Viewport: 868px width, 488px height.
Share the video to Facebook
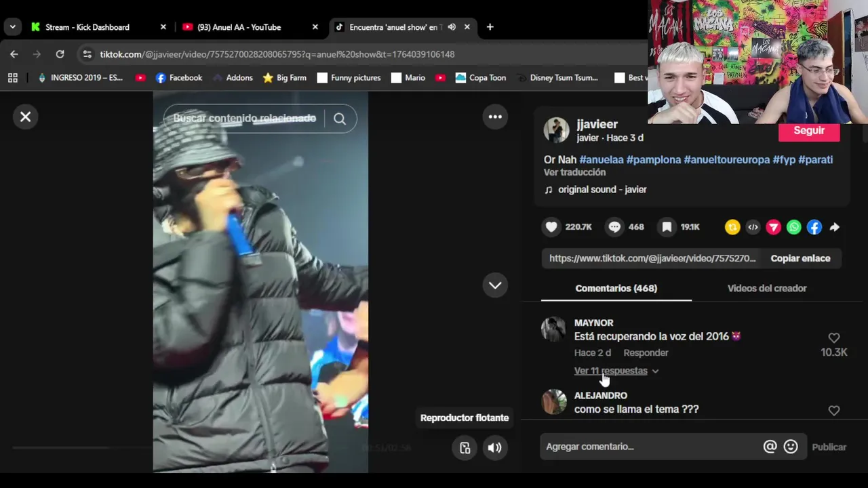click(x=814, y=228)
